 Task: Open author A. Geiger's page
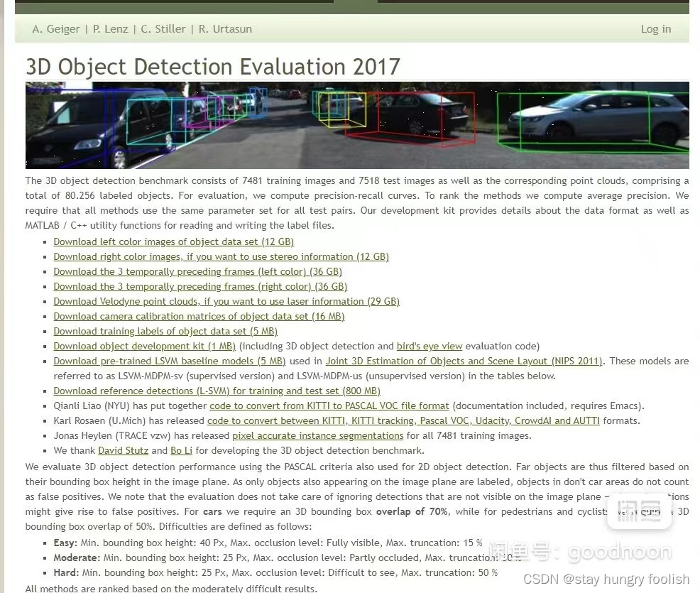tap(56, 29)
